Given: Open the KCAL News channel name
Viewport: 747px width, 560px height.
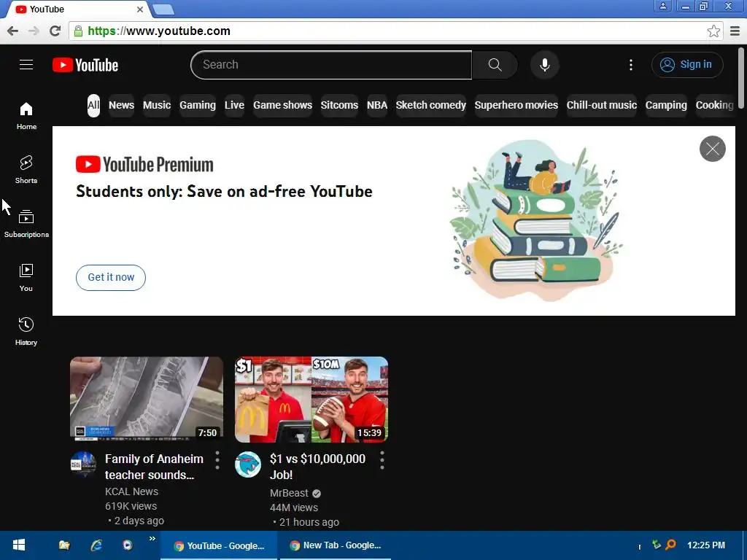Looking at the screenshot, I should (131, 491).
